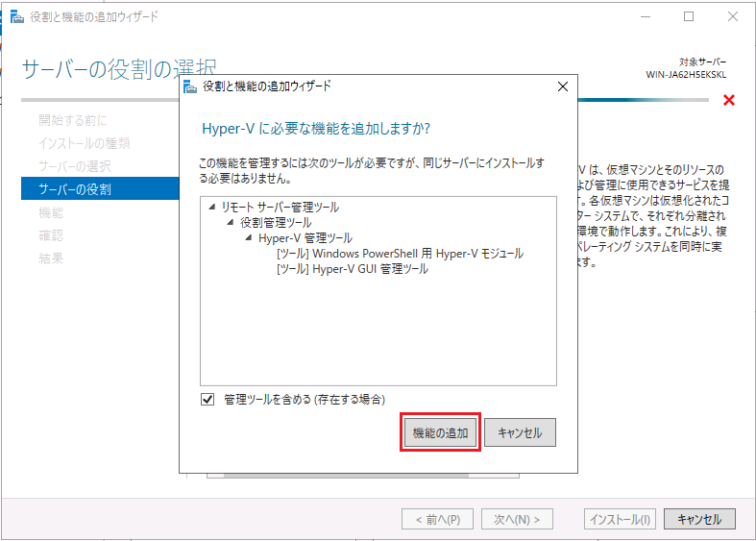This screenshot has width=756, height=541.
Task: Maximize the main wizard window
Action: pos(689,16)
